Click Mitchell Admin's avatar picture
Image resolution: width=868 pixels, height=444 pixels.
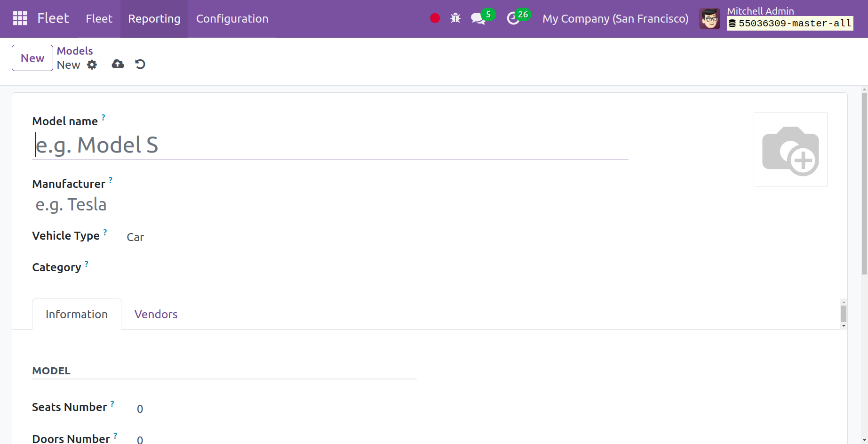[709, 19]
